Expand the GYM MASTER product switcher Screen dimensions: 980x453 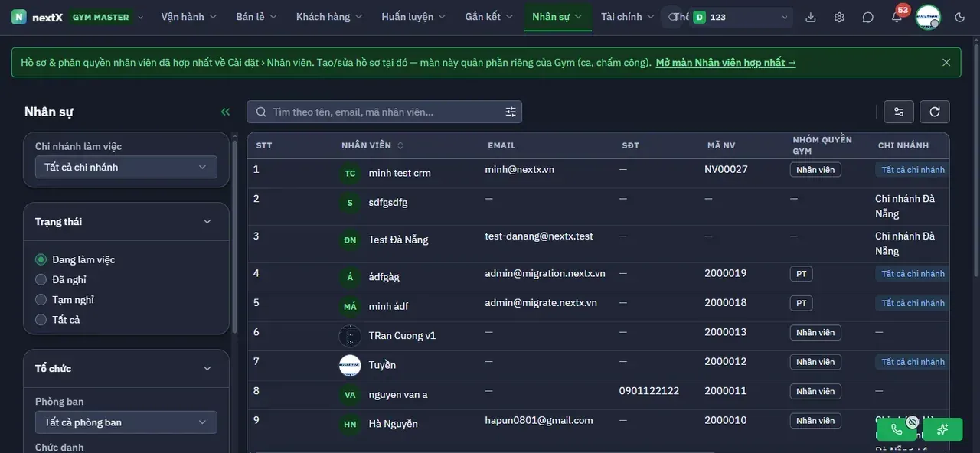tap(107, 17)
